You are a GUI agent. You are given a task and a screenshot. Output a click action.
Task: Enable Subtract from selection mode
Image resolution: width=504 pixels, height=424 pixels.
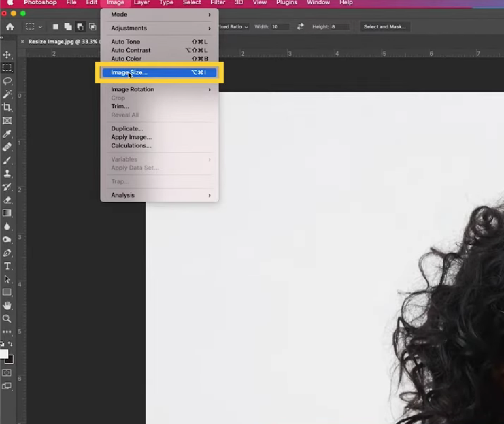pos(80,26)
